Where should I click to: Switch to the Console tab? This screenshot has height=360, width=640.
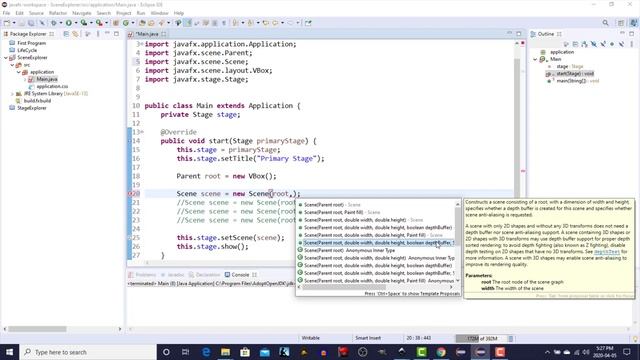(x=240, y=275)
